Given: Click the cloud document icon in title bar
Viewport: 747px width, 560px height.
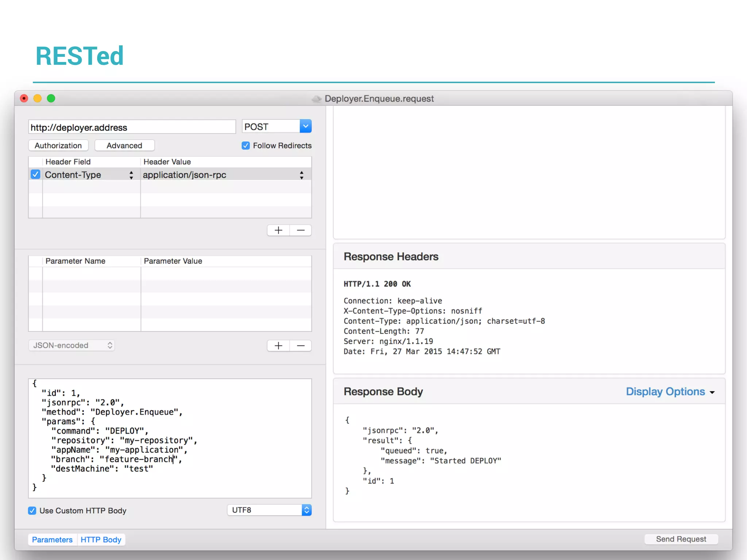Looking at the screenshot, I should point(316,99).
